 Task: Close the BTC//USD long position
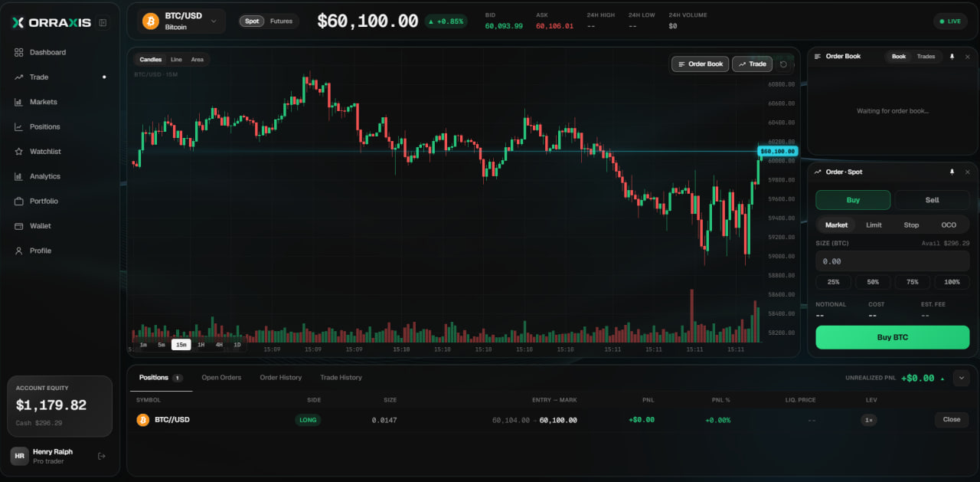point(952,420)
